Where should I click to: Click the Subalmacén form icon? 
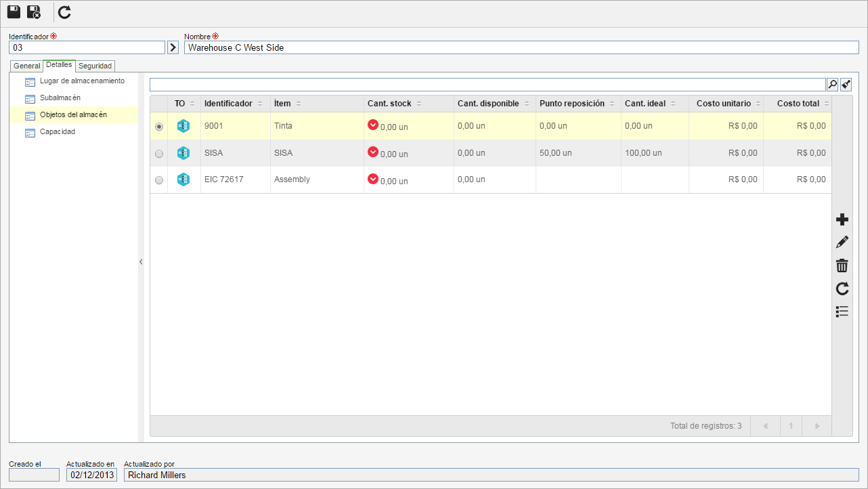[30, 99]
